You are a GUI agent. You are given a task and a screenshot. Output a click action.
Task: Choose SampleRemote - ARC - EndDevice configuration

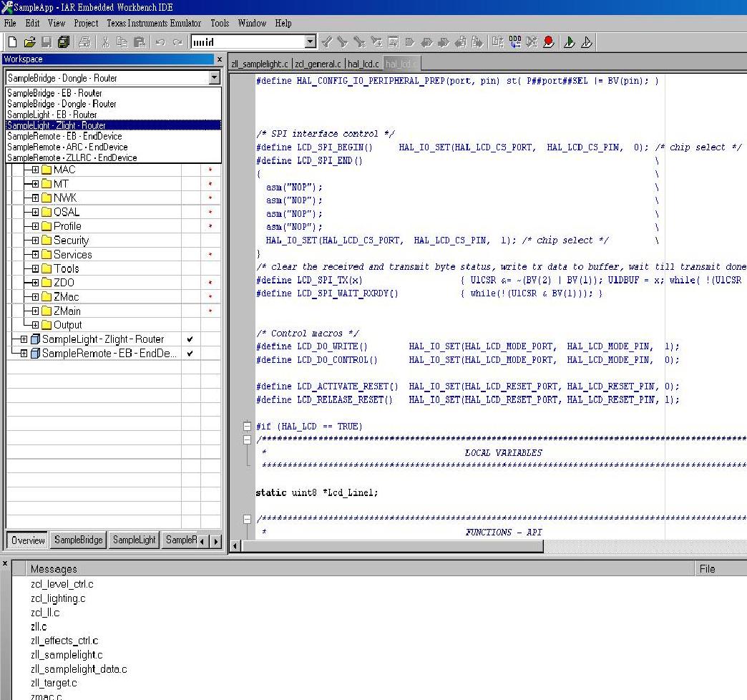coord(113,147)
